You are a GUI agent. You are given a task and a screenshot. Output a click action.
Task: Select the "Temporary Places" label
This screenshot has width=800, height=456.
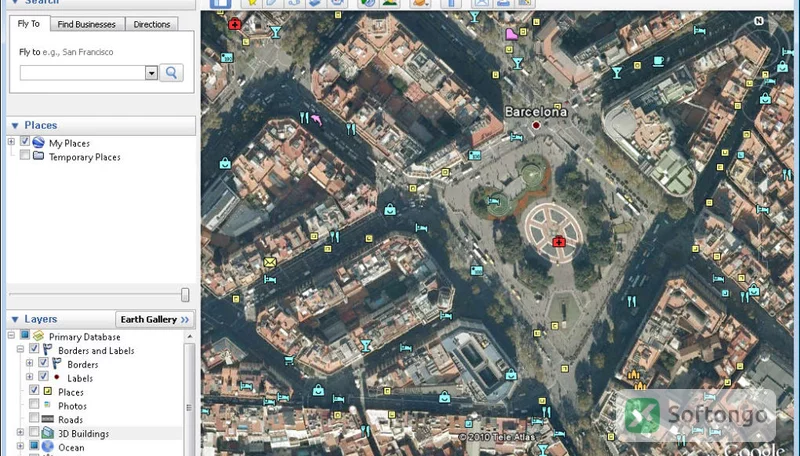[85, 157]
